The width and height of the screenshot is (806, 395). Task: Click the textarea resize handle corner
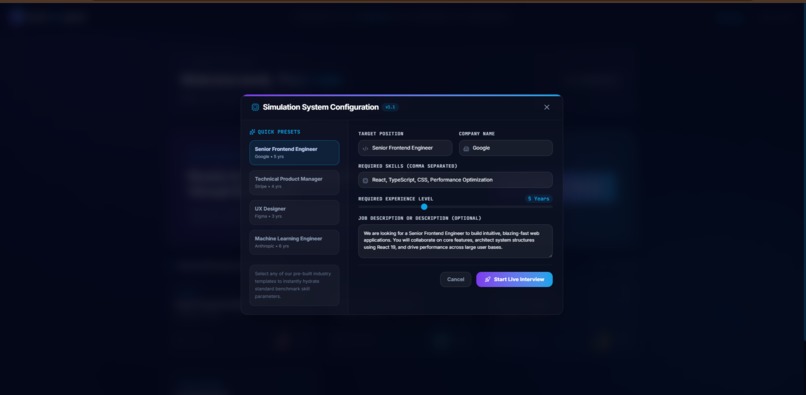click(x=550, y=255)
